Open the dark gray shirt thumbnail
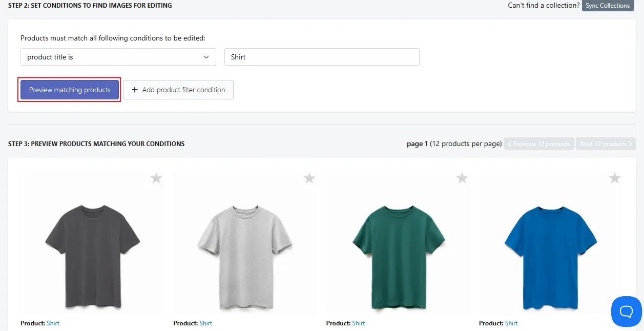 (92, 242)
